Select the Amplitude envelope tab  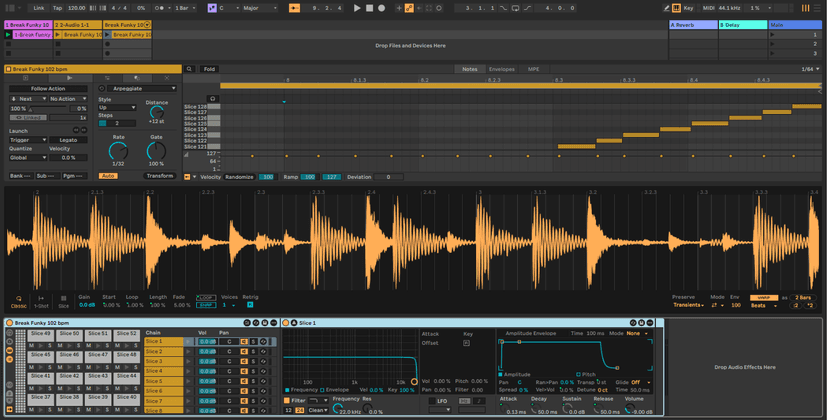[514, 375]
